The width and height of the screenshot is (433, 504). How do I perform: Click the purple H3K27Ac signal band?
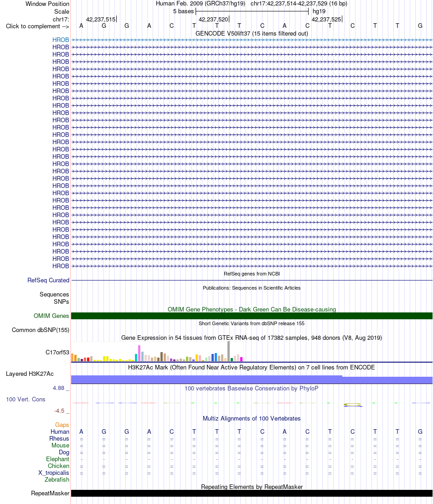252,379
